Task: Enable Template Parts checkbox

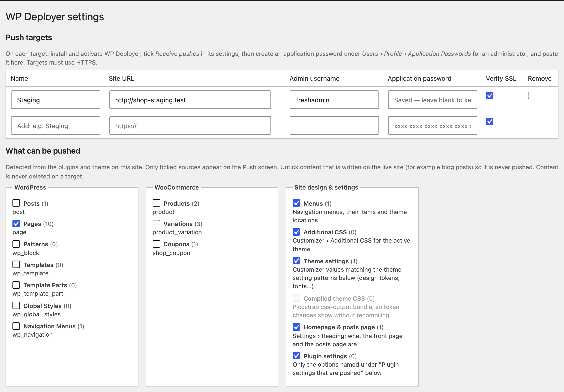Action: pos(16,285)
